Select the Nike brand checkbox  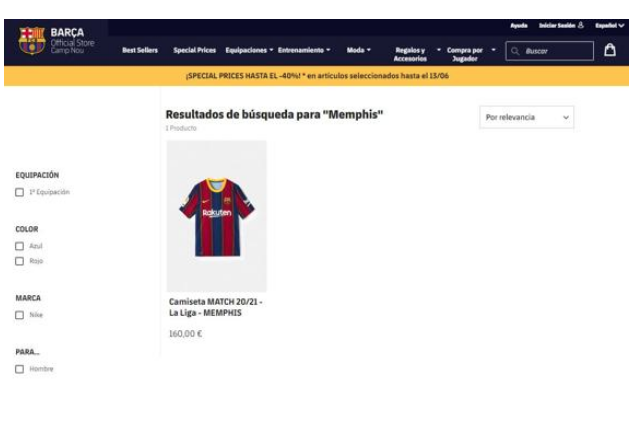[x=20, y=315]
